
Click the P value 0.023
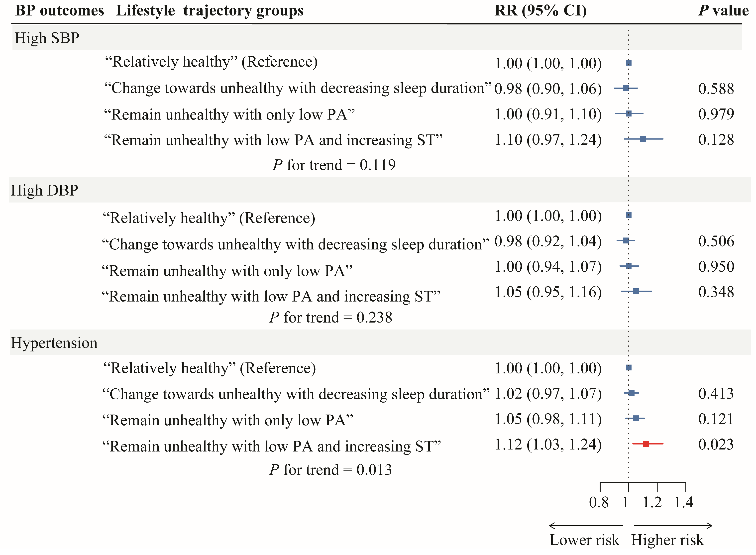716,444
